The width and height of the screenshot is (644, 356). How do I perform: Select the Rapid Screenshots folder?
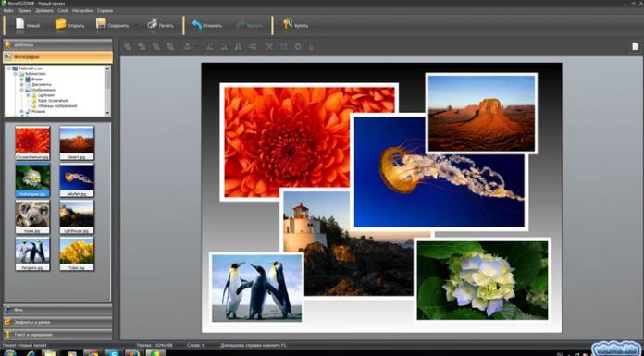coord(53,101)
